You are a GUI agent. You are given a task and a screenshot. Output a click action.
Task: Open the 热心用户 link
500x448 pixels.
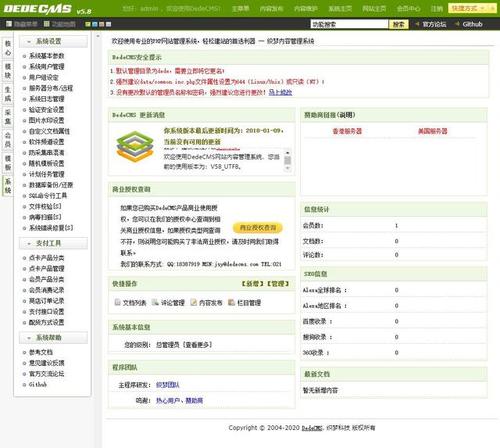coord(168,401)
